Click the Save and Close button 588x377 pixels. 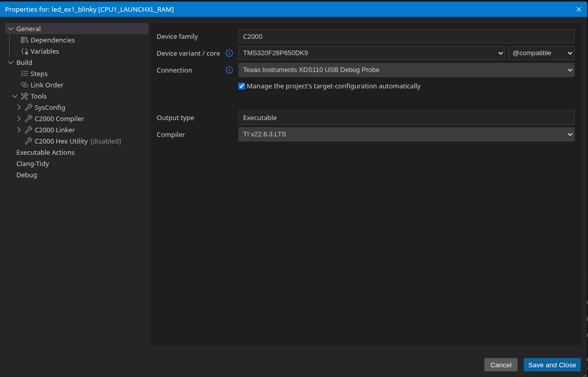[x=552, y=365]
